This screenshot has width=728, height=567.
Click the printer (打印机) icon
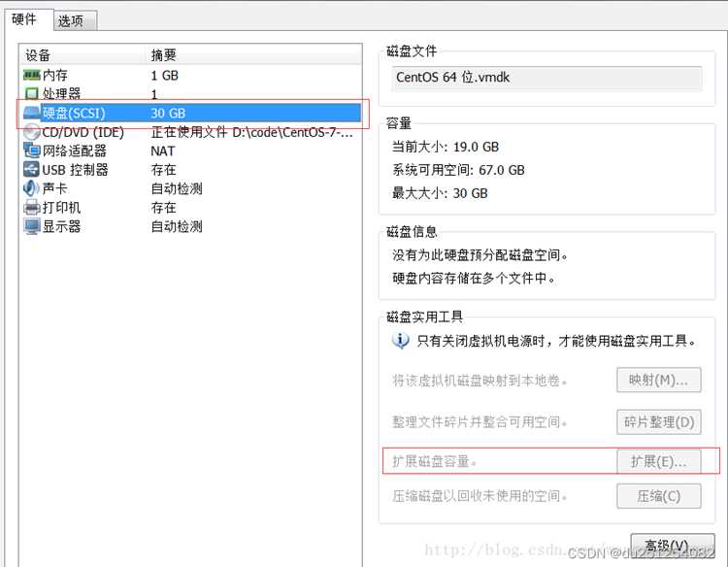point(32,207)
